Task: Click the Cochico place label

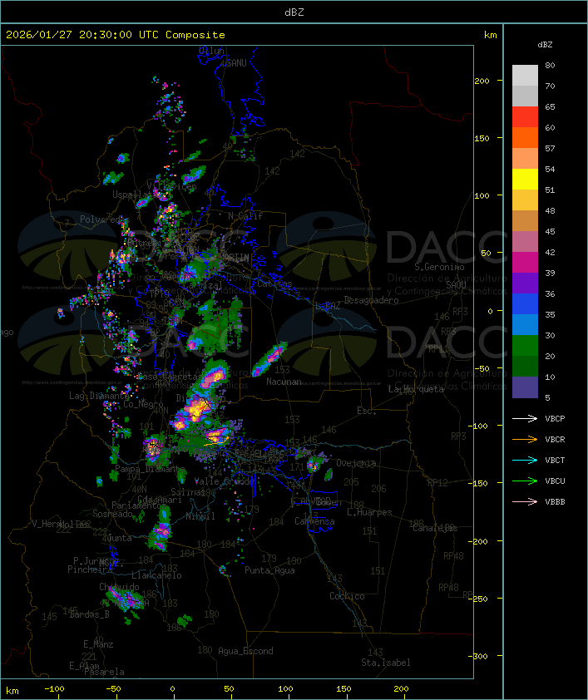Action: click(x=347, y=596)
